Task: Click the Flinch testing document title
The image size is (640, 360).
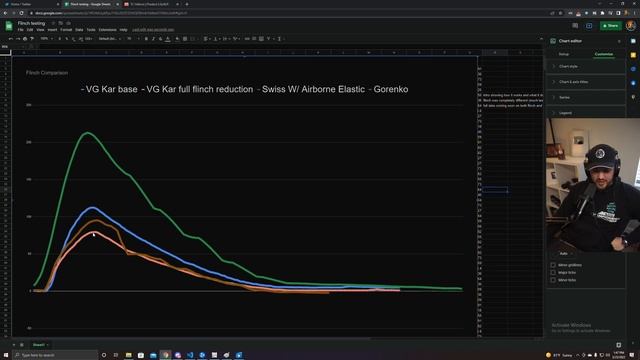Action: coord(31,23)
